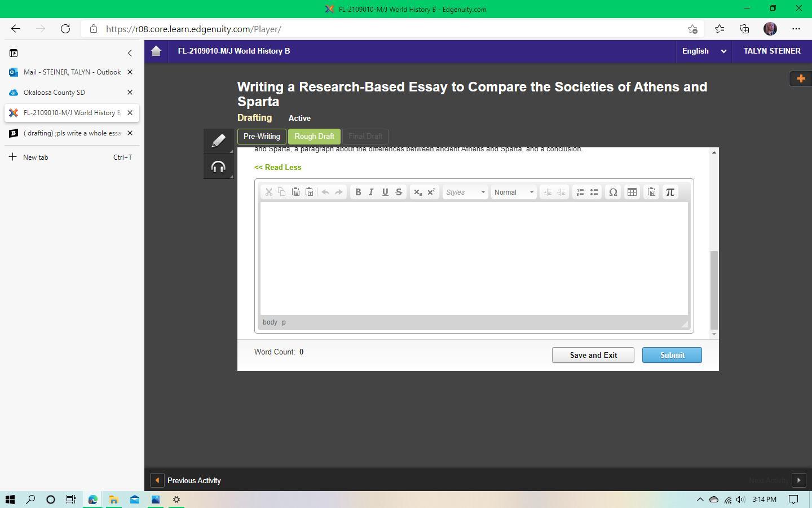
Task: Toggle Italic formatting
Action: [371, 192]
